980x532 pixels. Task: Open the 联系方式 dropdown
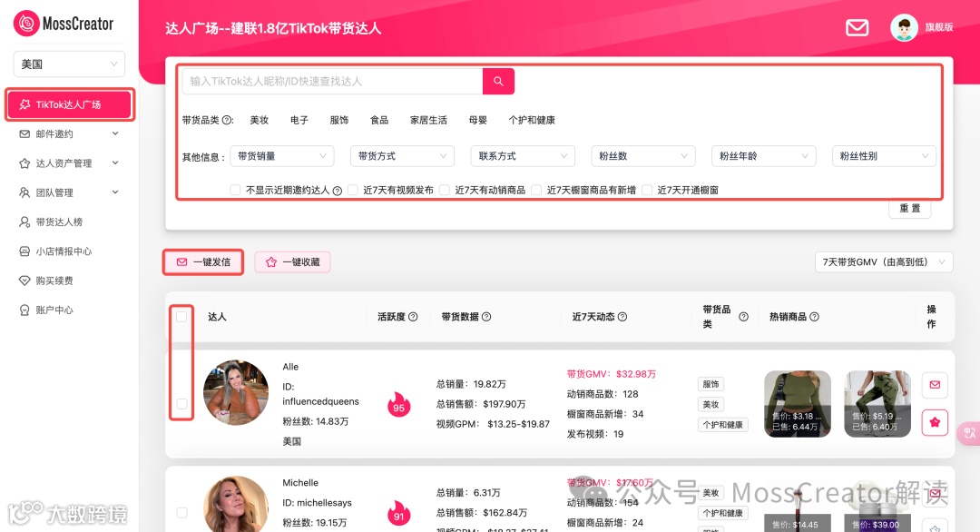pos(523,156)
